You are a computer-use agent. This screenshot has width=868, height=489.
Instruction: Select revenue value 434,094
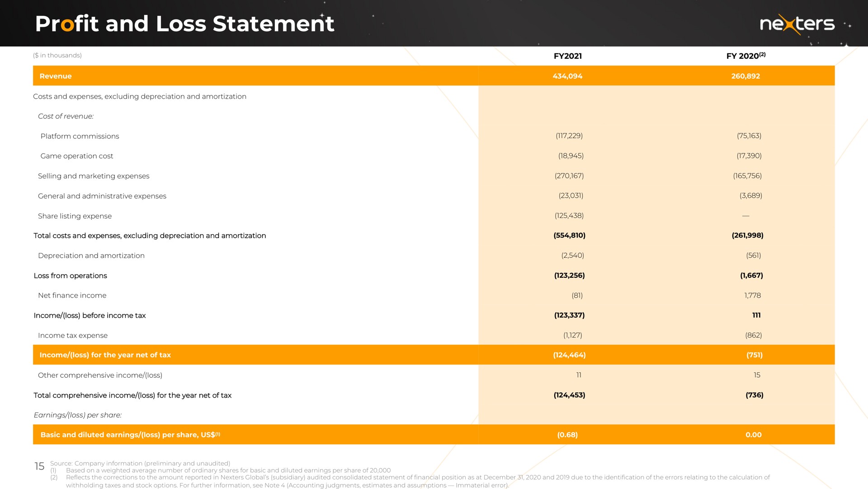click(x=567, y=76)
